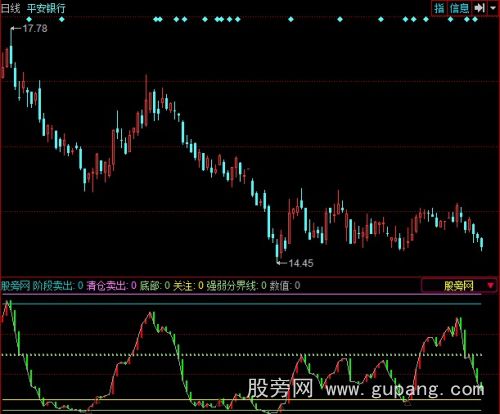This screenshot has width=500, height=414.
Task: Open the 股旁网 indicator selector box
Action: pos(459,286)
